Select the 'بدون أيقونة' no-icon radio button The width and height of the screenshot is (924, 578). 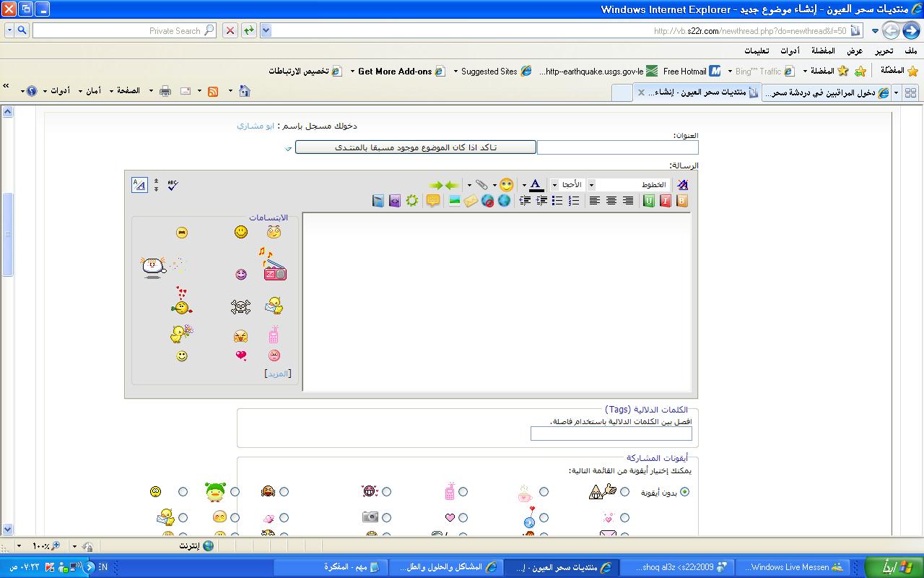click(684, 492)
